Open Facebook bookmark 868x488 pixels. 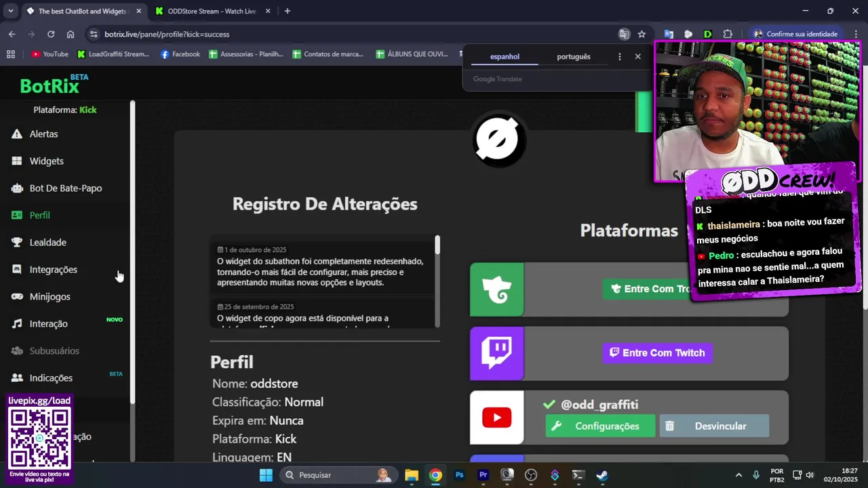(x=180, y=54)
